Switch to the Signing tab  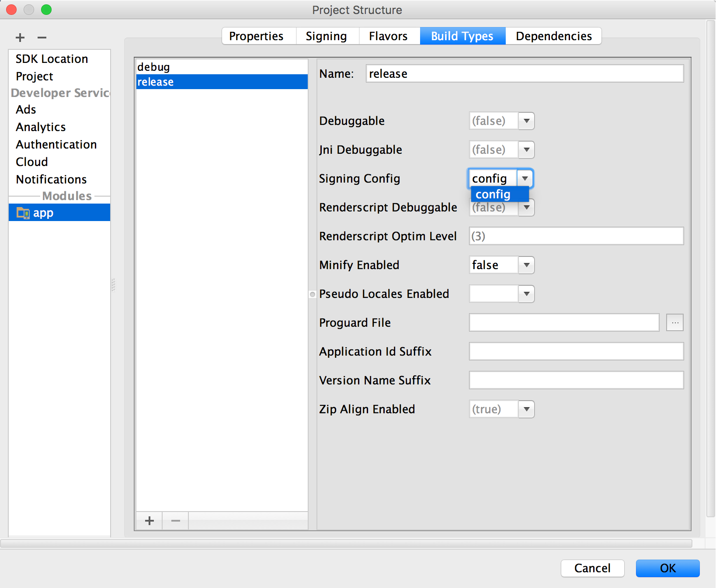click(326, 36)
